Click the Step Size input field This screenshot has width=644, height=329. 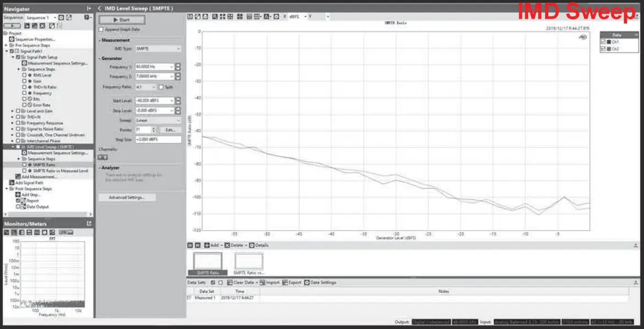click(158, 140)
